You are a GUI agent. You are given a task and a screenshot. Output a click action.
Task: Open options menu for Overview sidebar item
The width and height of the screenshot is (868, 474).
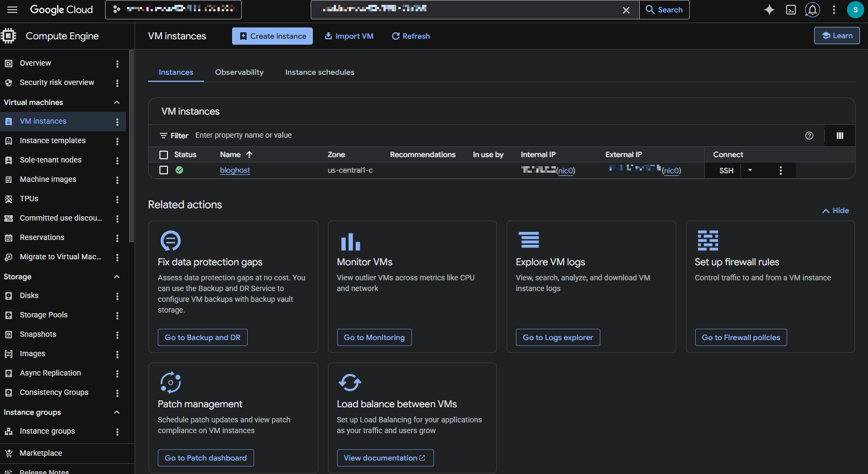[x=117, y=63]
